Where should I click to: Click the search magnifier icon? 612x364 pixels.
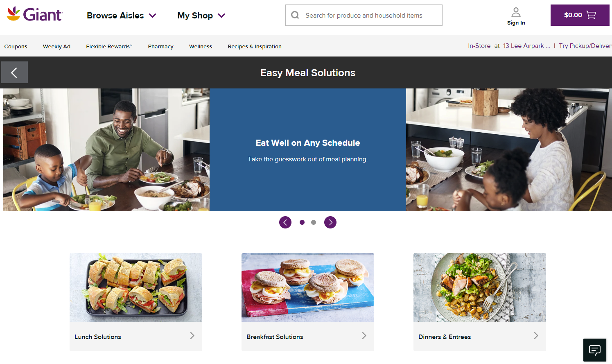295,15
